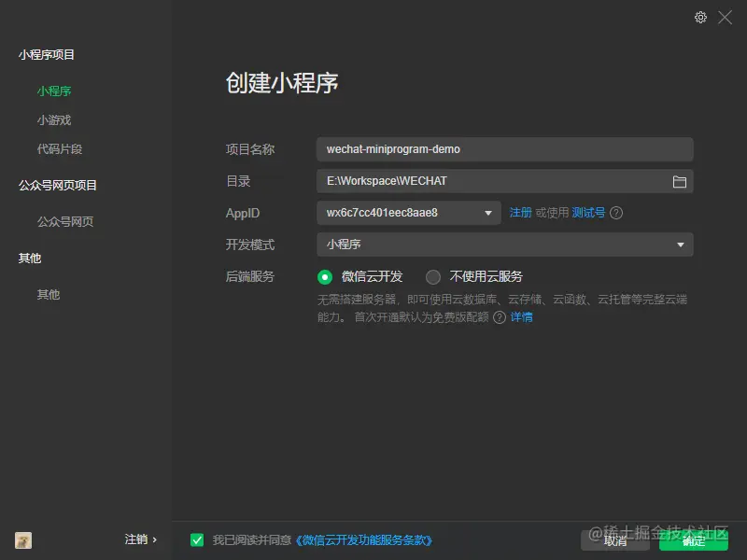Select 微信云开发 radio option
This screenshot has width=747, height=560.
tap(325, 276)
